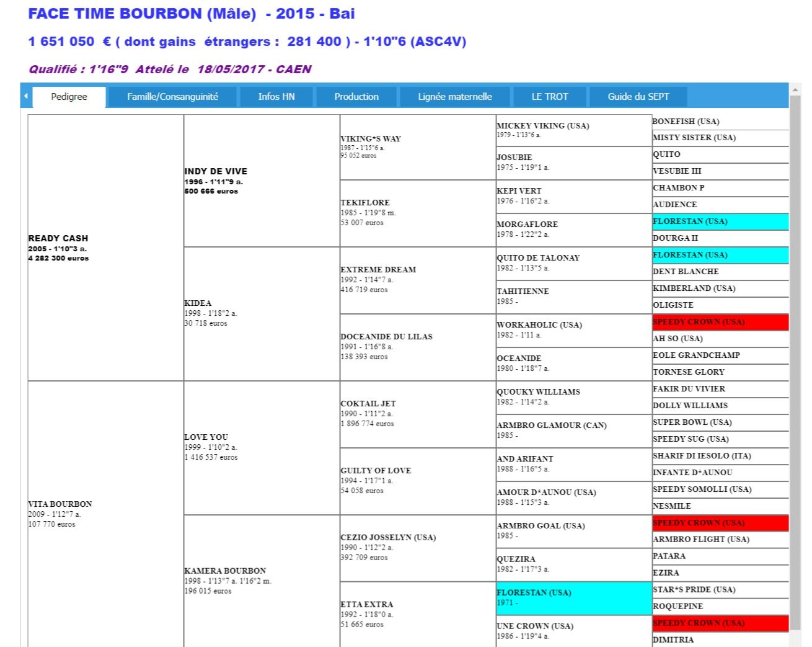The height and width of the screenshot is (647, 812).
Task: Select AND ARIFANT entry
Action: [525, 458]
